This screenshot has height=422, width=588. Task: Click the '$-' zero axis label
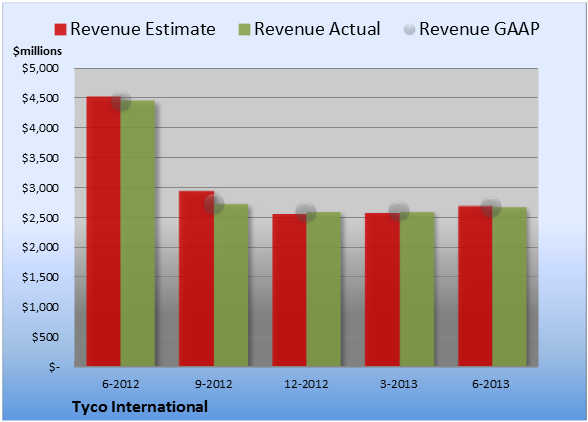tap(54, 367)
